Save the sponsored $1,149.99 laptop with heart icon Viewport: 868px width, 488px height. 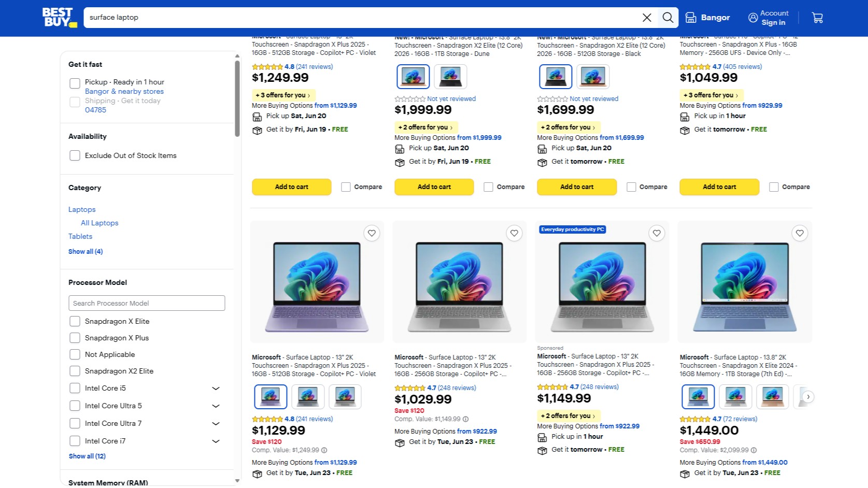click(x=657, y=233)
